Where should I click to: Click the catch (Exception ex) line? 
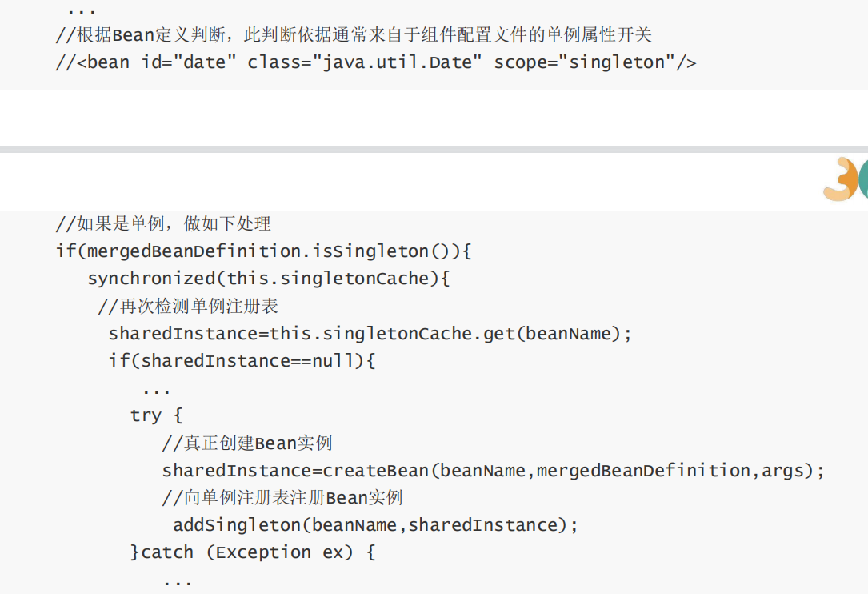pos(252,552)
